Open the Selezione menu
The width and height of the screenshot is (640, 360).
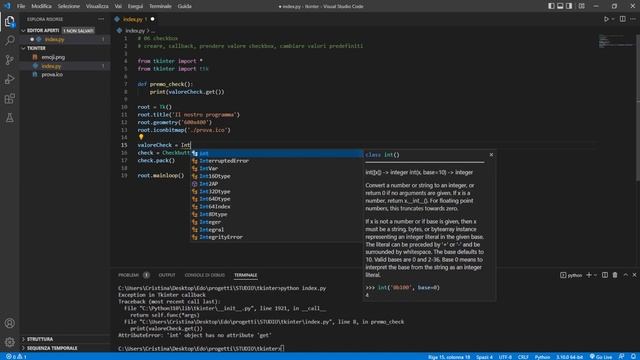69,6
